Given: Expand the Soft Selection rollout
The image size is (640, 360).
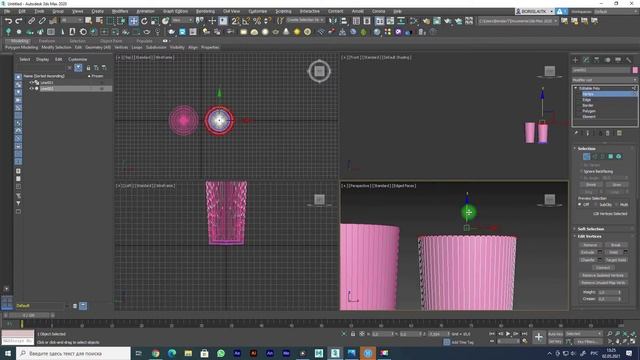Looking at the screenshot, I should click(x=591, y=229).
